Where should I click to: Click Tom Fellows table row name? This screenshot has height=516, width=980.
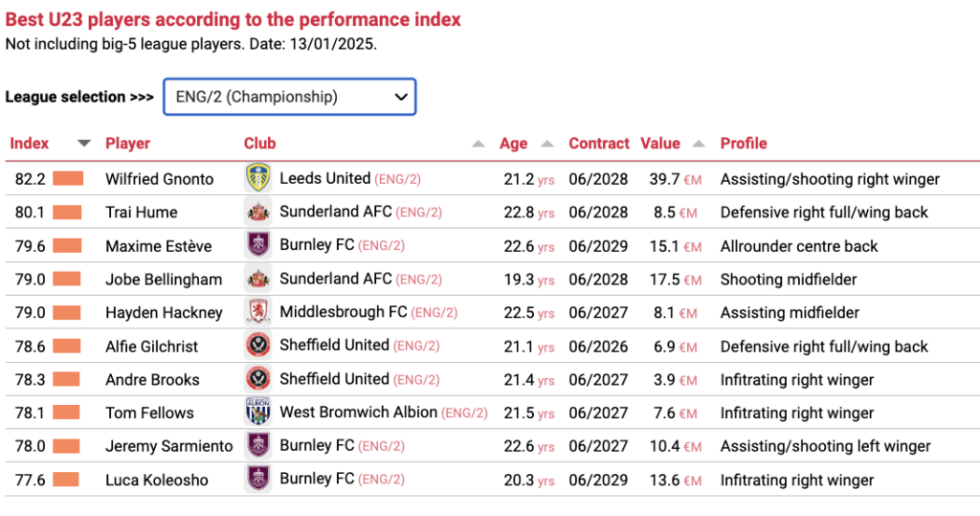pos(149,413)
